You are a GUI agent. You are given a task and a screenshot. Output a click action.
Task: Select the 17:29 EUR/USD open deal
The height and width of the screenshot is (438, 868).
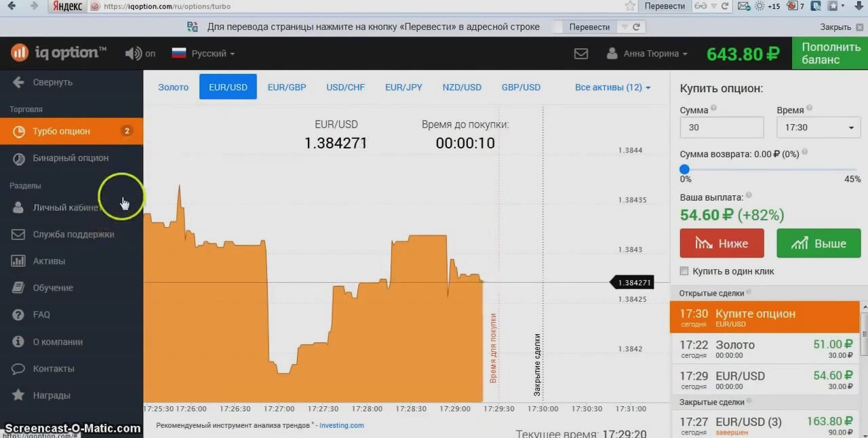pyautogui.click(x=765, y=380)
